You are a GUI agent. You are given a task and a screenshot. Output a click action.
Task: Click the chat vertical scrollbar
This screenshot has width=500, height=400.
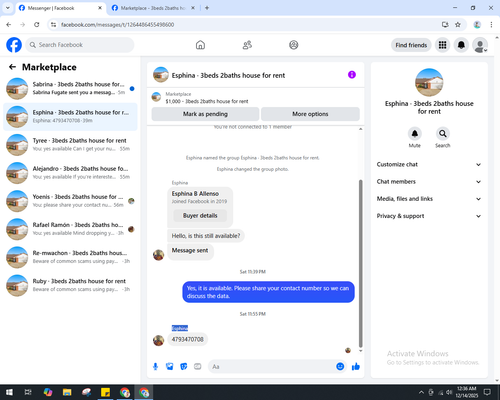[x=360, y=263]
